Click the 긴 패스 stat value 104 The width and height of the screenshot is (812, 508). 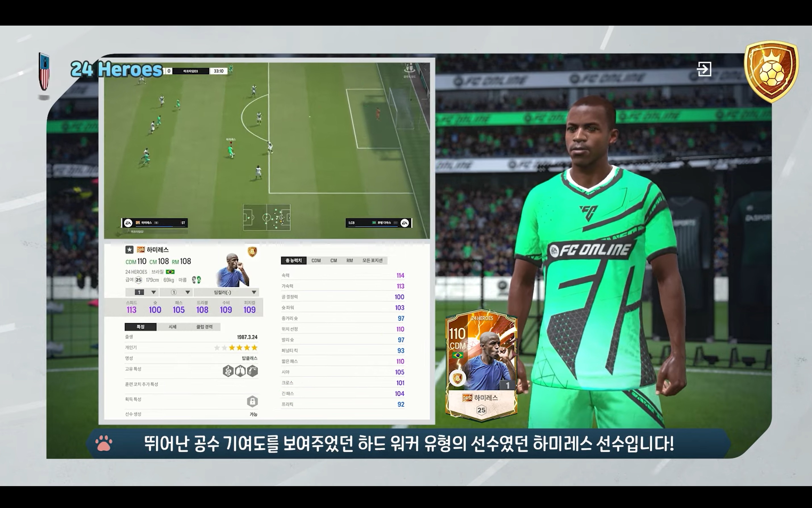click(400, 394)
